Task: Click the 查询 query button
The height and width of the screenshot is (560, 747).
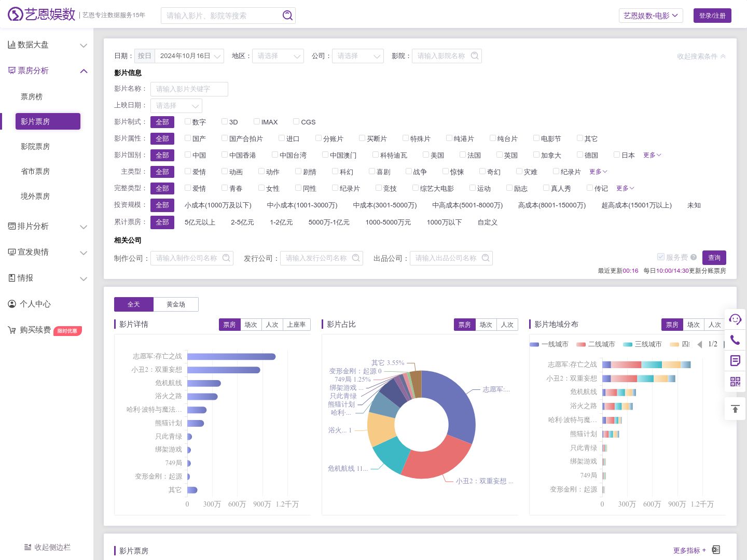Action: click(714, 258)
